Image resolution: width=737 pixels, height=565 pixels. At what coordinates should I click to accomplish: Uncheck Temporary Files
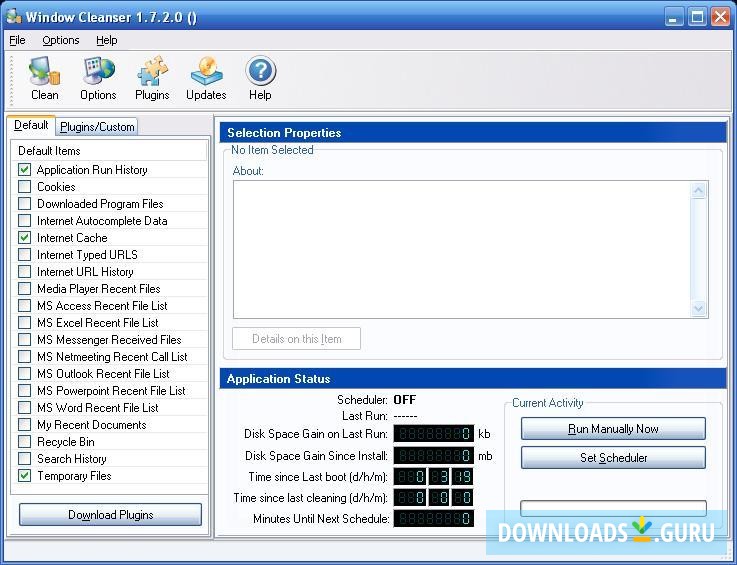click(24, 476)
